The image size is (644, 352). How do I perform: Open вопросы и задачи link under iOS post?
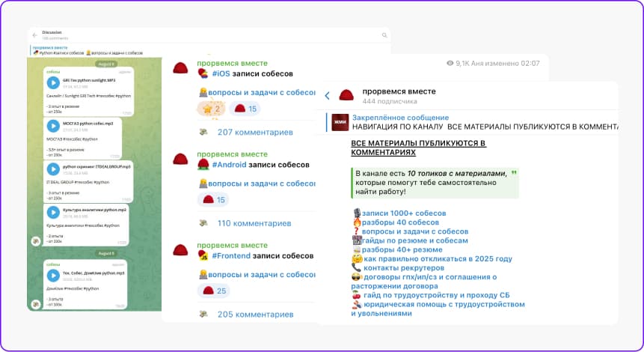[261, 93]
